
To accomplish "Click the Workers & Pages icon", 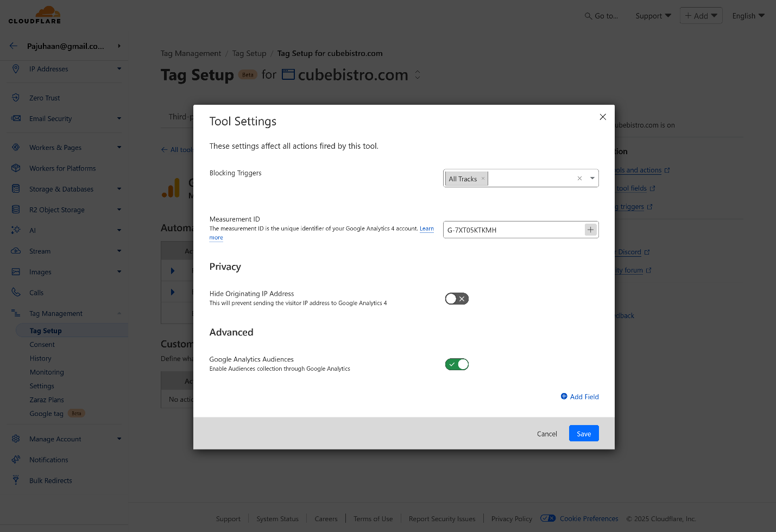I will [x=16, y=147].
